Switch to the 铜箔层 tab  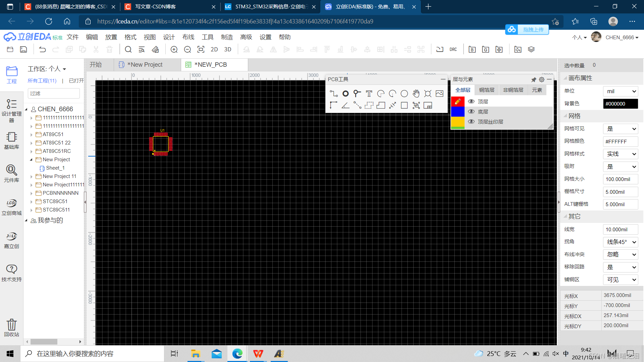click(487, 90)
